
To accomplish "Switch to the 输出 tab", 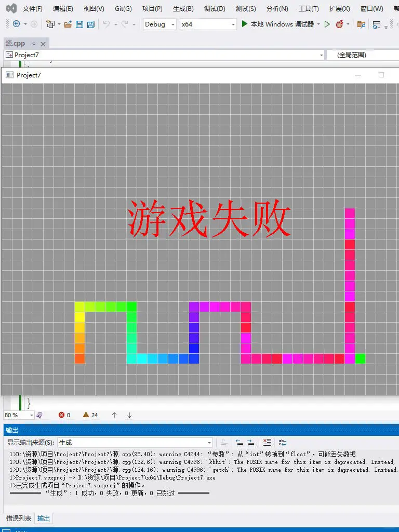I will pyautogui.click(x=44, y=518).
